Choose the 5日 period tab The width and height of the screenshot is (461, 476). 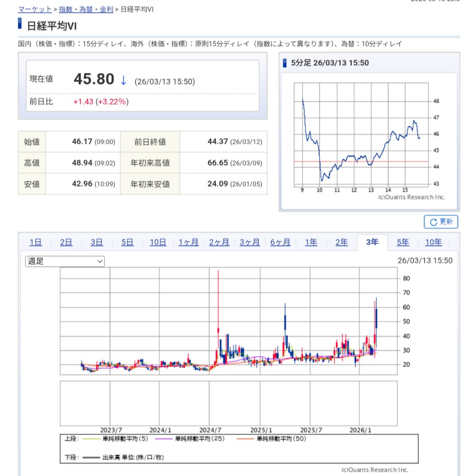point(127,242)
